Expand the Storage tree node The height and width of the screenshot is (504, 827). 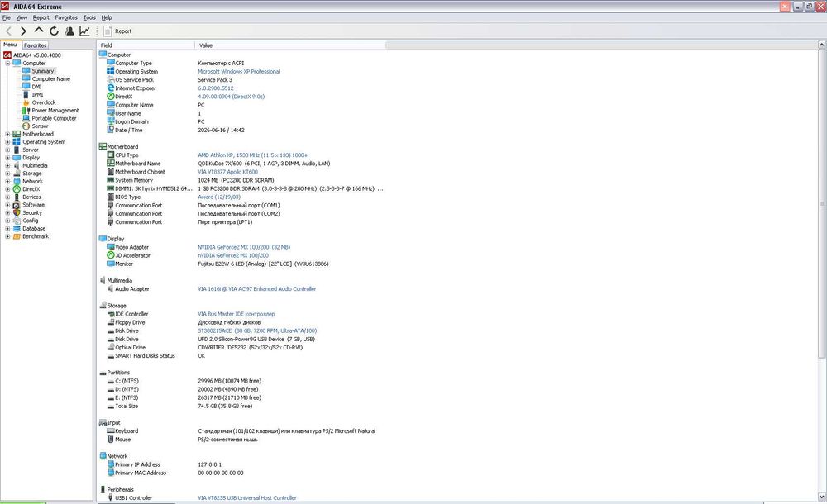pos(7,174)
